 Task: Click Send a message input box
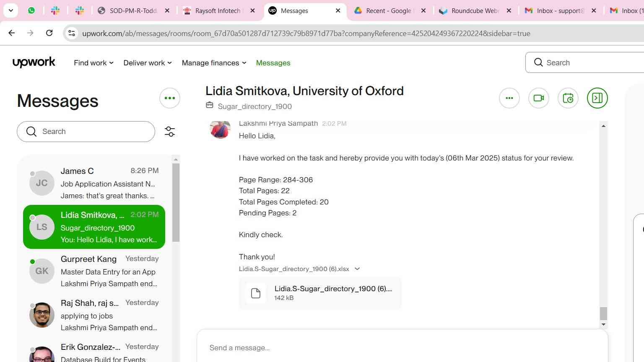(x=402, y=348)
